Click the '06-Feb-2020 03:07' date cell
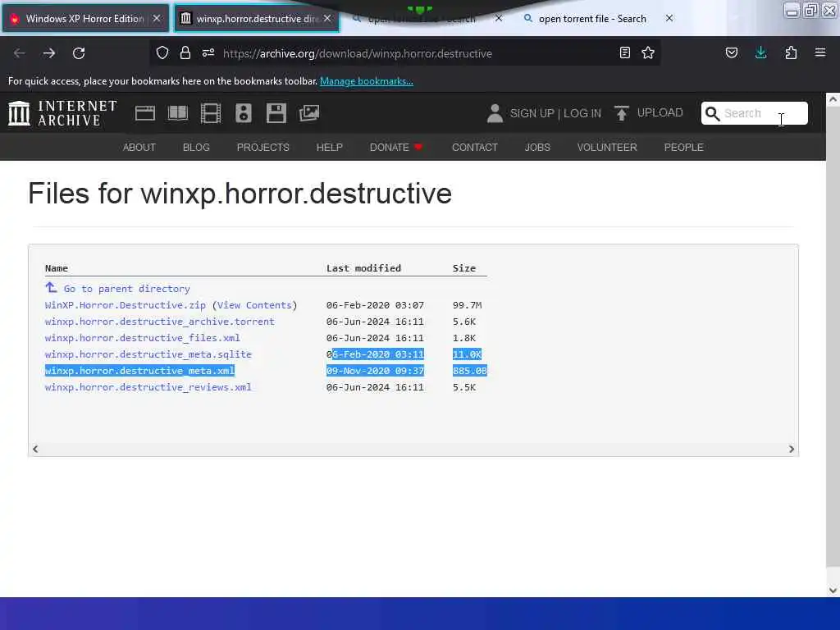Image resolution: width=840 pixels, height=630 pixels. [x=375, y=305]
